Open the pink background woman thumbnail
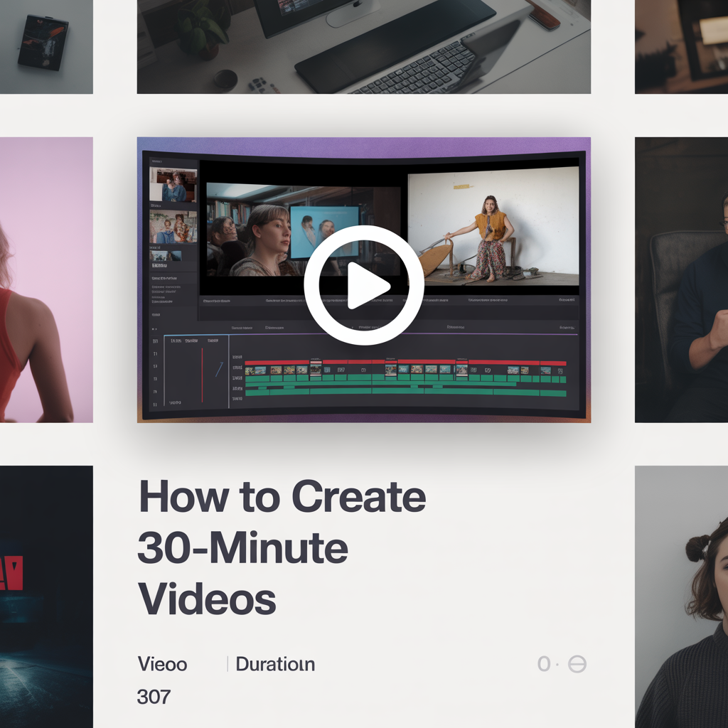 [x=46, y=279]
